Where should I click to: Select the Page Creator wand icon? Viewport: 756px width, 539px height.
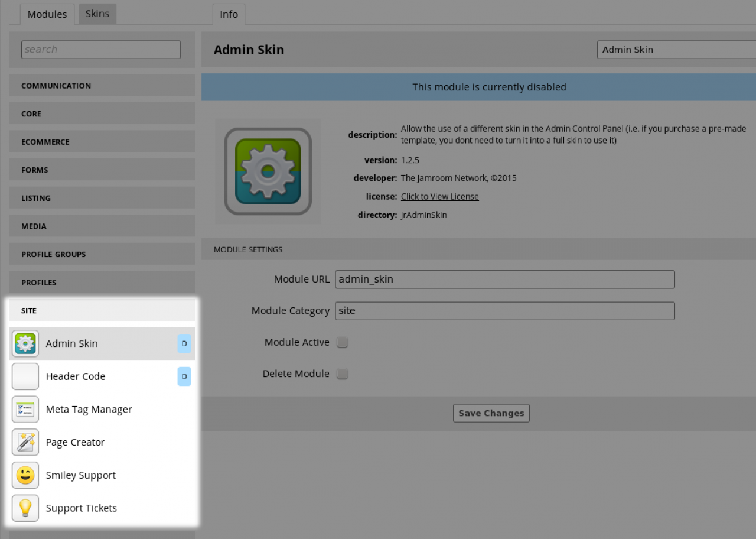(25, 443)
